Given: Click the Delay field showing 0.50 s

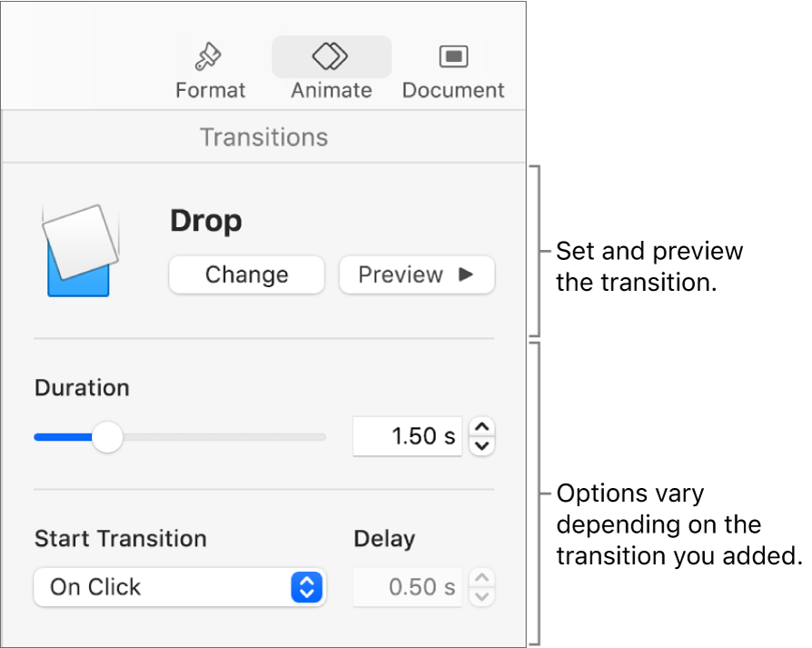Looking at the screenshot, I should [407, 587].
